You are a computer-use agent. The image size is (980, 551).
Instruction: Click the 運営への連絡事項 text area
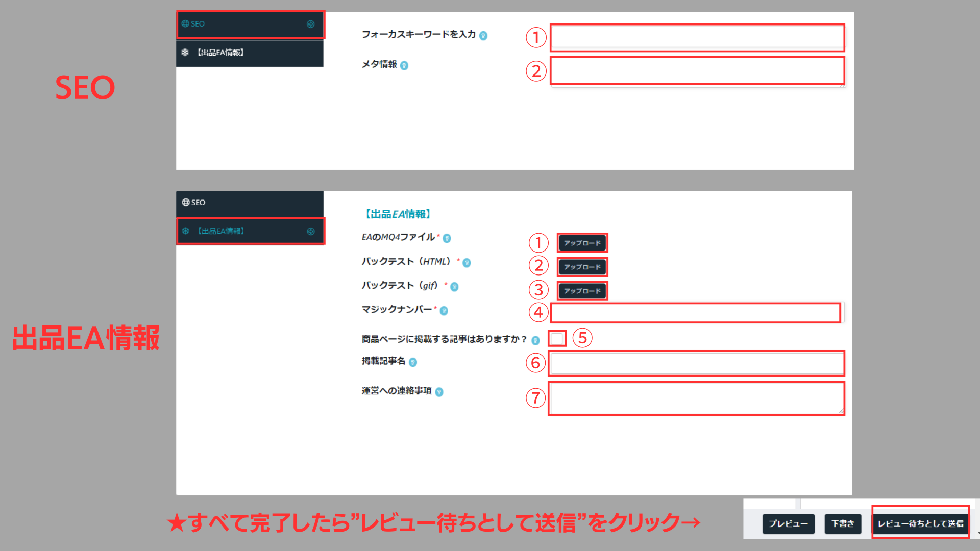pos(697,398)
